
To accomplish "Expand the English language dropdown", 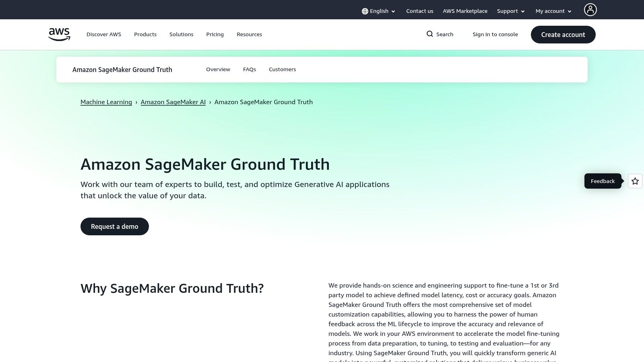I will pyautogui.click(x=378, y=11).
